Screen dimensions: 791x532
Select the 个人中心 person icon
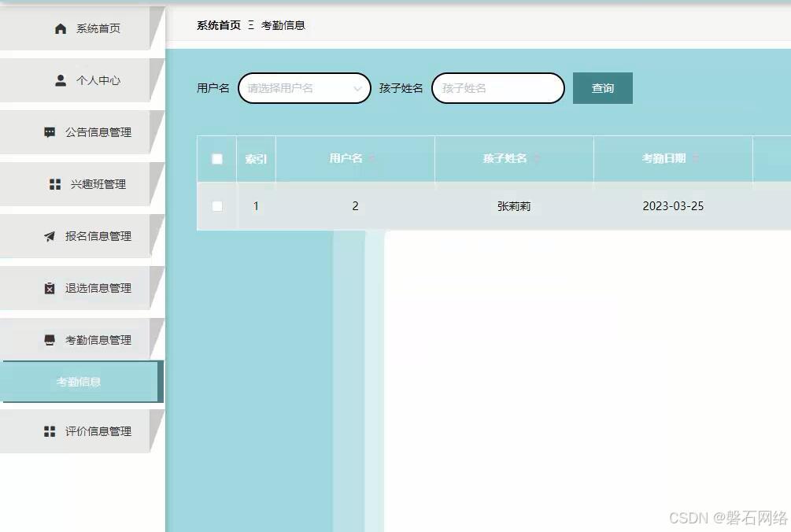click(60, 79)
